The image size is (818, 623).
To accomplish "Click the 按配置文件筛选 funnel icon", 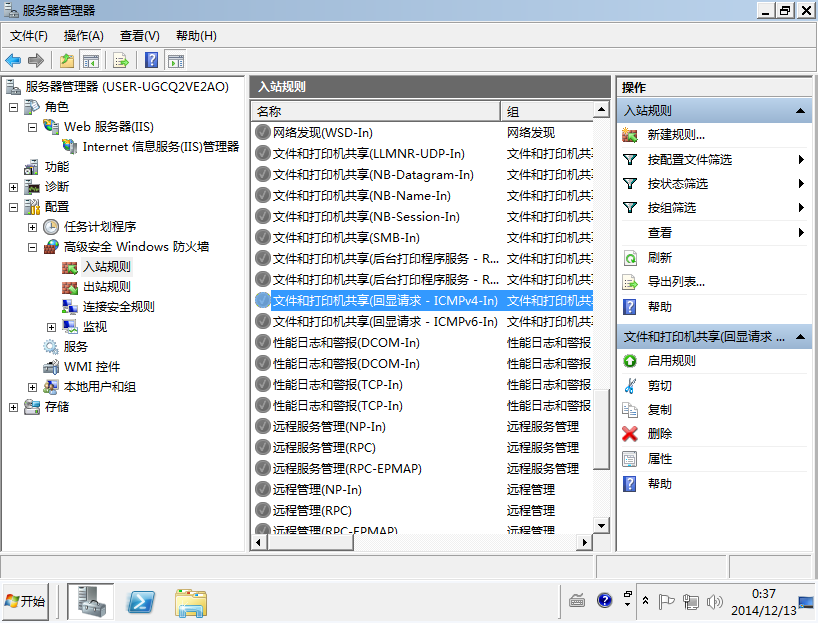I will coord(630,160).
